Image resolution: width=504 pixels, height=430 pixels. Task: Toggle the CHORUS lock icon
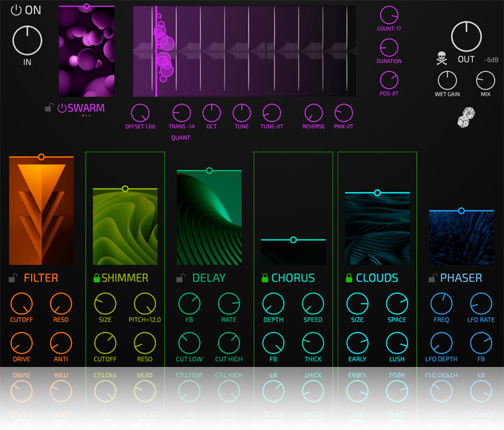(x=265, y=278)
